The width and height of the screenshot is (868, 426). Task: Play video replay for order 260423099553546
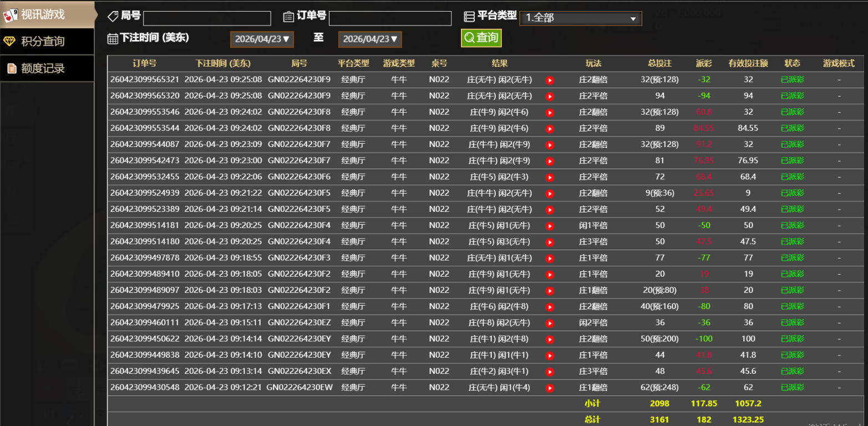pyautogui.click(x=550, y=113)
